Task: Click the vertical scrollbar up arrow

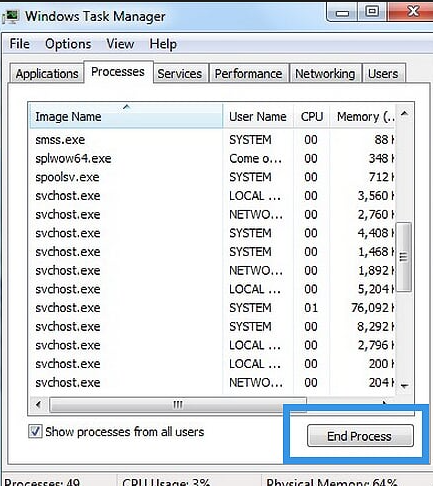Action: coord(404,114)
